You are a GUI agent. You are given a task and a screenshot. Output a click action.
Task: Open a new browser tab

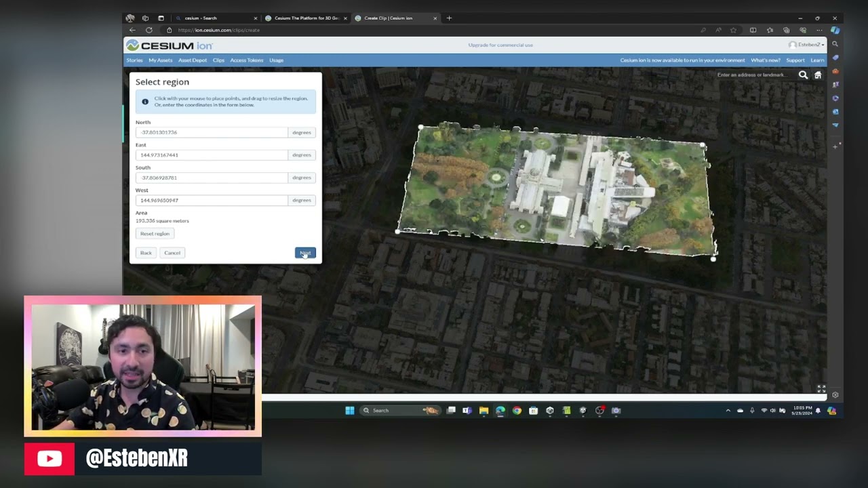tap(449, 18)
